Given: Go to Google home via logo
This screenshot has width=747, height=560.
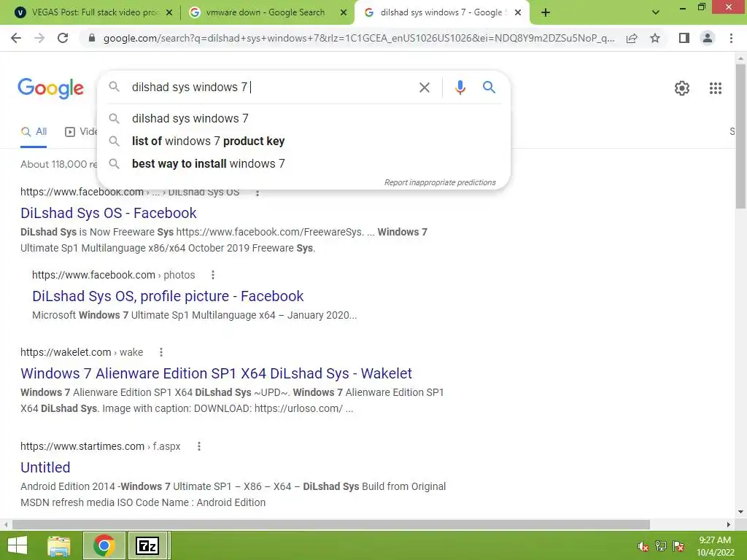Looking at the screenshot, I should point(51,88).
